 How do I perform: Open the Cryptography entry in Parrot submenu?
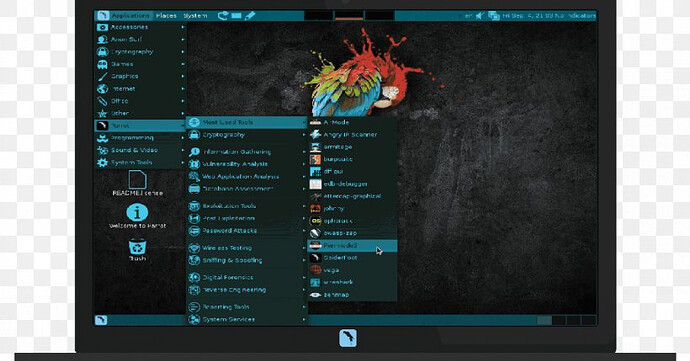tap(246, 135)
